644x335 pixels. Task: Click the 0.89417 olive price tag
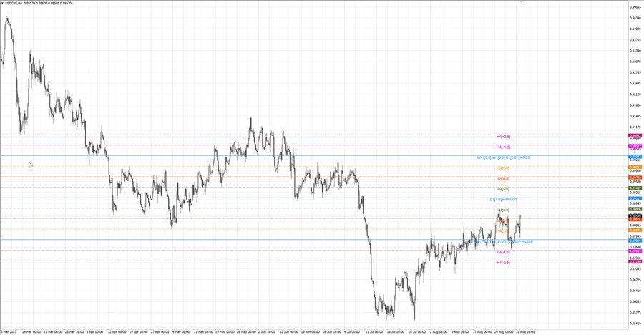(635, 188)
